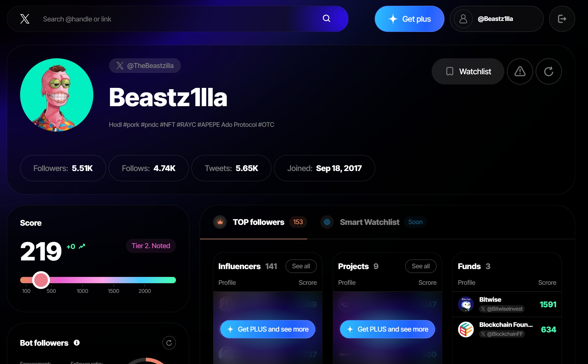Refresh profile data with circular arrow
The image size is (588, 364).
pyautogui.click(x=549, y=71)
